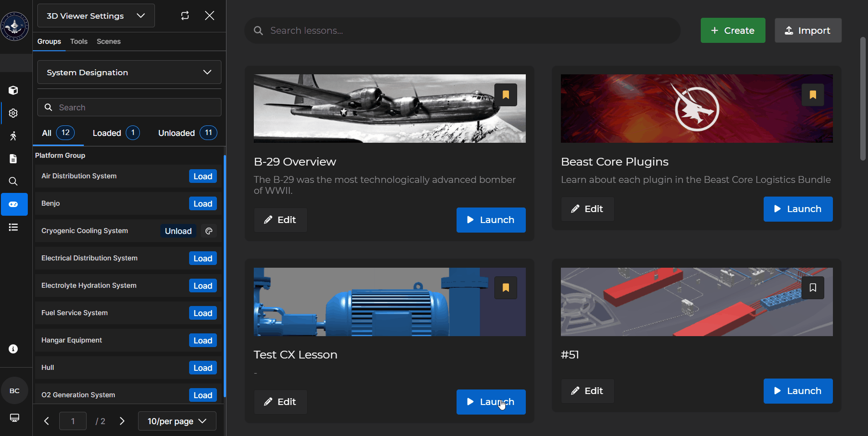Screen dimensions: 868x436
Task: Close the 3D Viewer Settings panel
Action: pos(210,16)
